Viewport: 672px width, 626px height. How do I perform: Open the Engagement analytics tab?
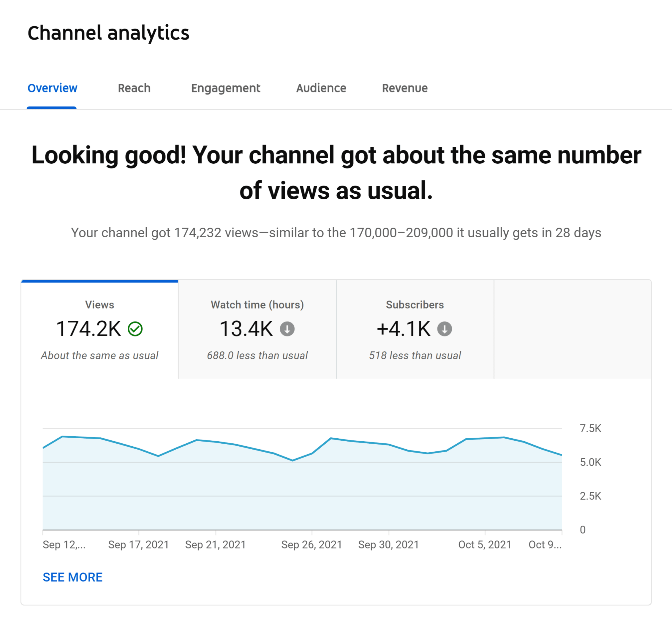(x=226, y=88)
